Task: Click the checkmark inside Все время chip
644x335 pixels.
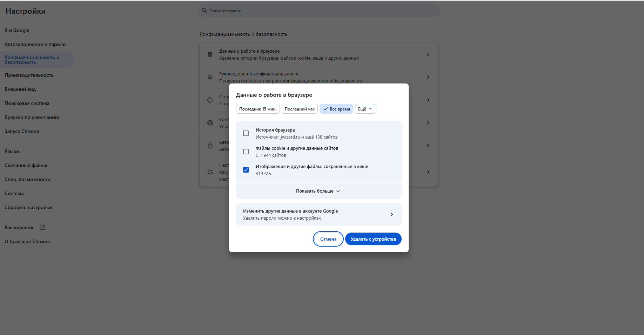Action: pyautogui.click(x=326, y=109)
